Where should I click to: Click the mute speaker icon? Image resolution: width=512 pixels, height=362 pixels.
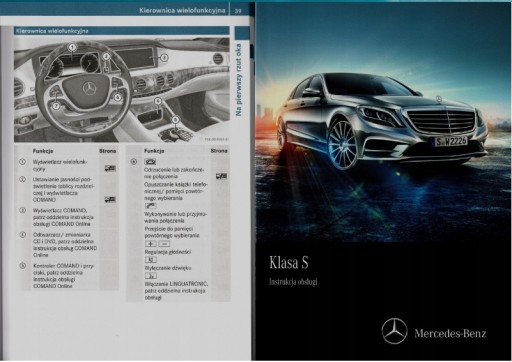[151, 260]
